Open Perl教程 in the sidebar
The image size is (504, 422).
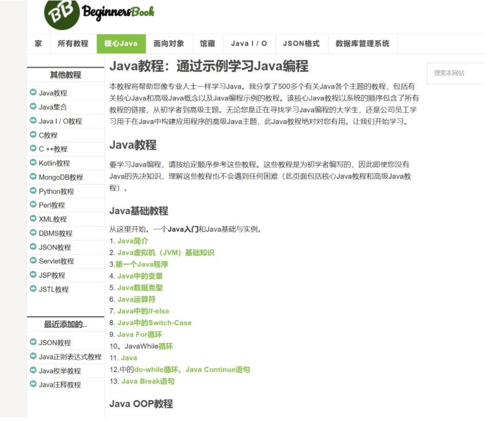(x=52, y=206)
